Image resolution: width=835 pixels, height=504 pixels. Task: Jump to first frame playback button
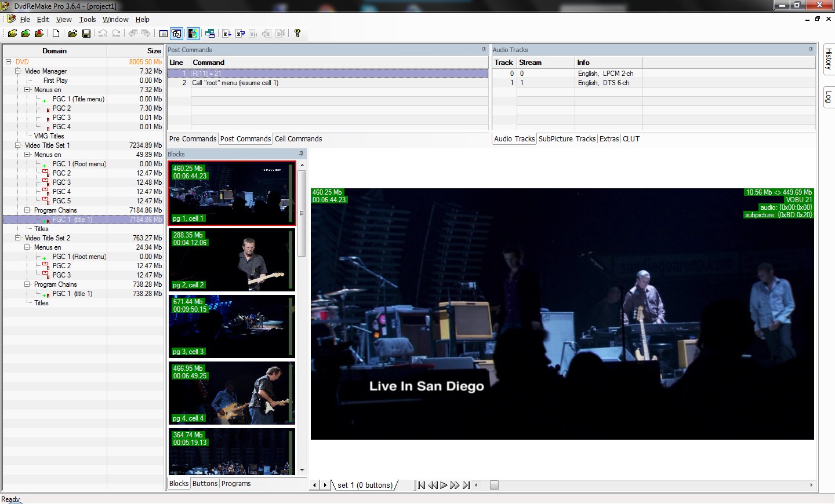point(422,485)
